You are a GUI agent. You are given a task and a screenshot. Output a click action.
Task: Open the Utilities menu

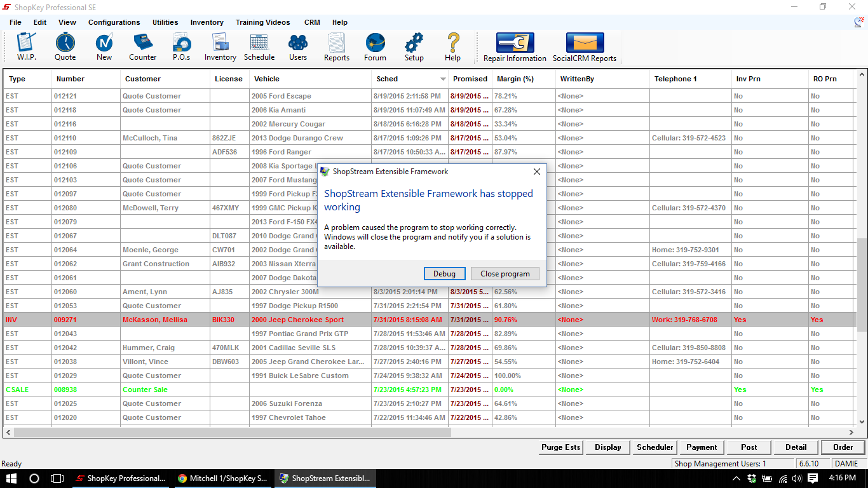tap(165, 22)
